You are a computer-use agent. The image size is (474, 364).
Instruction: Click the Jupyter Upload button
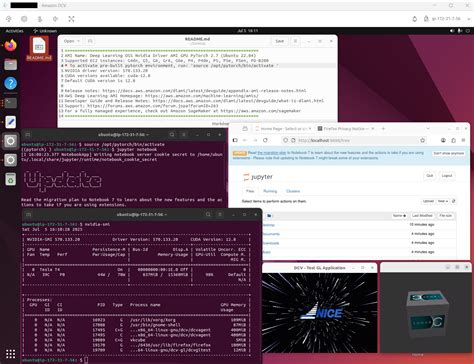point(428,201)
